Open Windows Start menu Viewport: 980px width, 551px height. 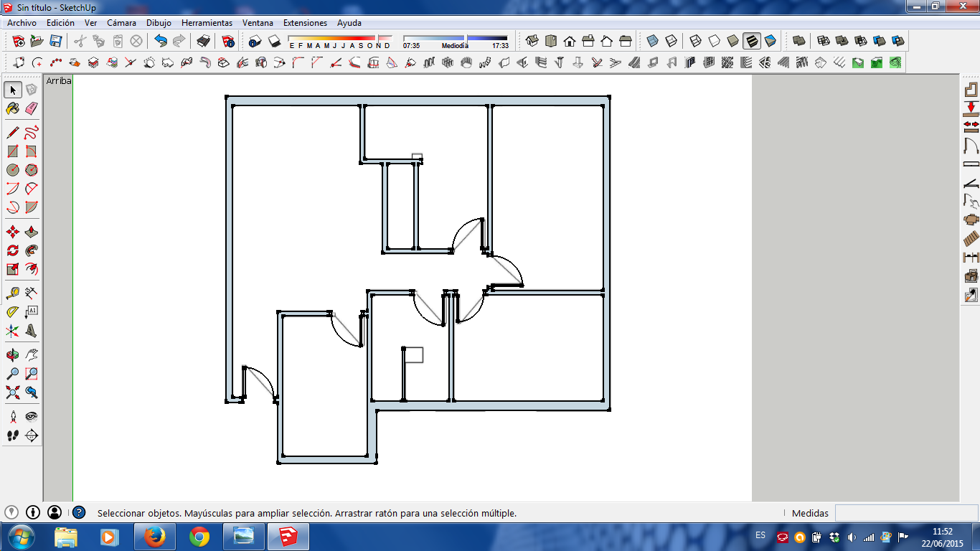pyautogui.click(x=20, y=536)
